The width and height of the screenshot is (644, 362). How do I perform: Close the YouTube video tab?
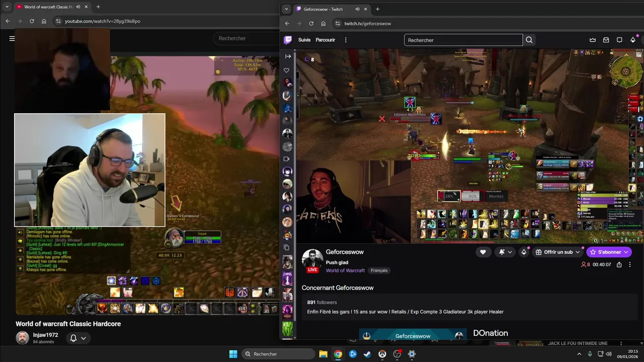tap(87, 7)
